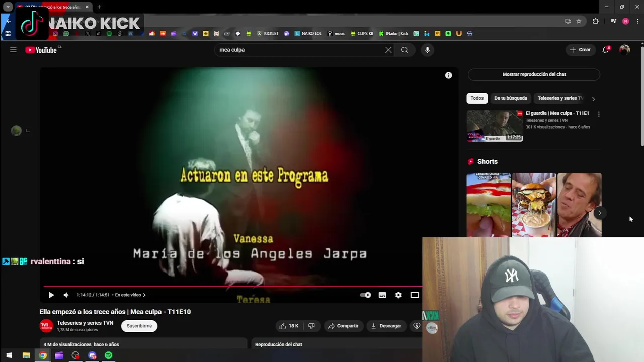Open the Completo Chileno short
Screen dimensions: 644x362
489,205
